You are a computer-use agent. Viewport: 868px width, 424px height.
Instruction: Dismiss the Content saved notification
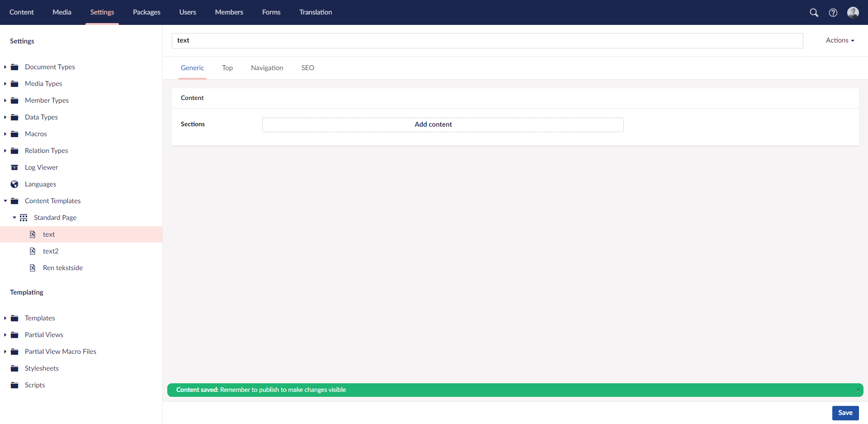(858, 390)
